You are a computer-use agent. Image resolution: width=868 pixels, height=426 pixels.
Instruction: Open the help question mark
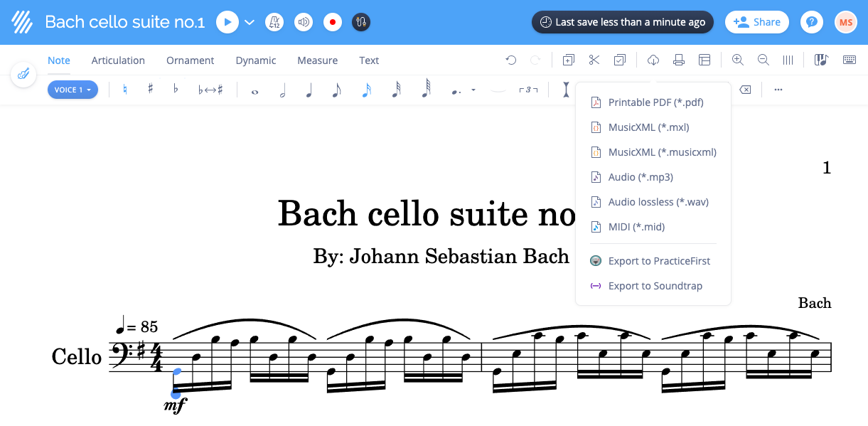point(812,22)
